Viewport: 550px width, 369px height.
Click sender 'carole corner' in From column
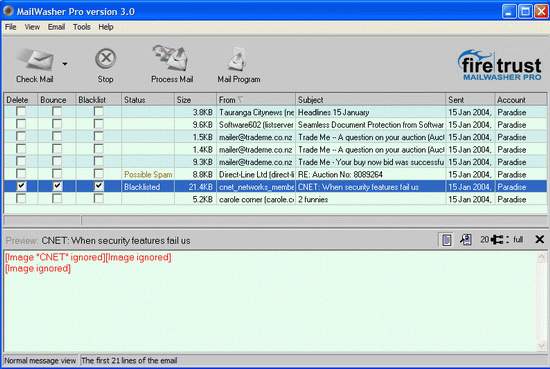(x=256, y=199)
